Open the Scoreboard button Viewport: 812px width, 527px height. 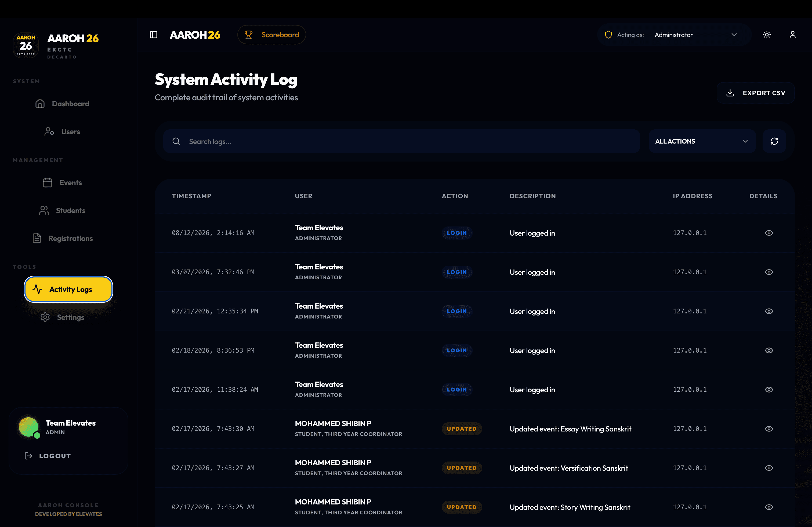tap(271, 35)
